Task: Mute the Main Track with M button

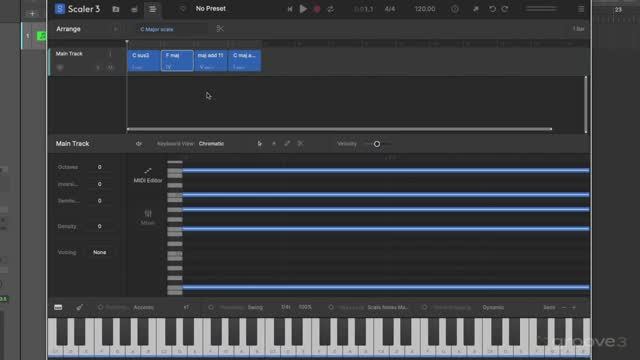Action: pyautogui.click(x=110, y=68)
